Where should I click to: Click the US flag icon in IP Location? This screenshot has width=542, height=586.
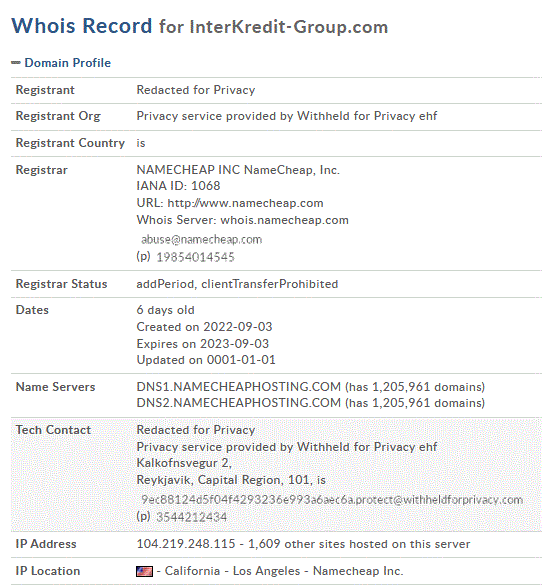pos(144,571)
